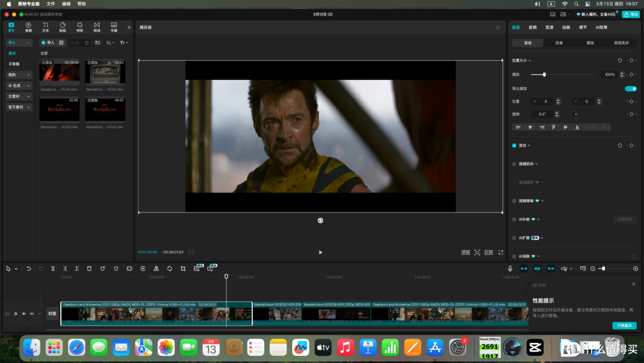Play the video in the player
The image size is (644, 363).
coord(320,253)
